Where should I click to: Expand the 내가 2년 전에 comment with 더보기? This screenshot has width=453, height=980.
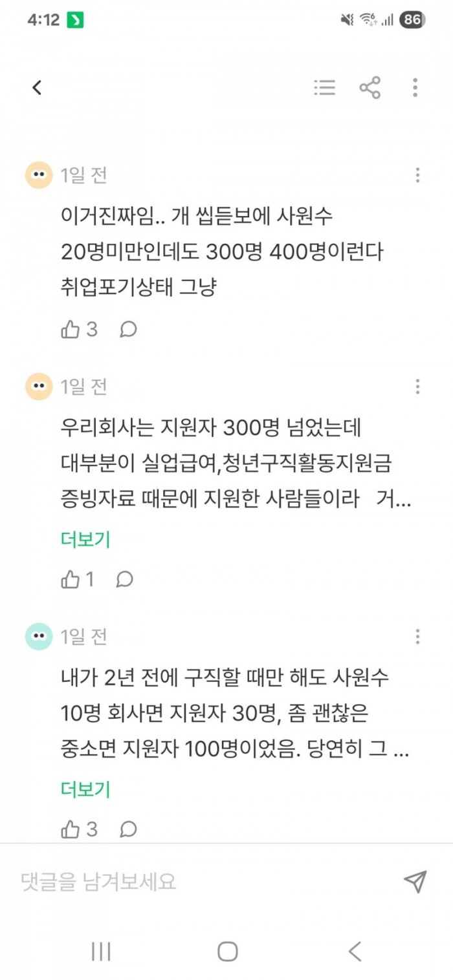(86, 789)
